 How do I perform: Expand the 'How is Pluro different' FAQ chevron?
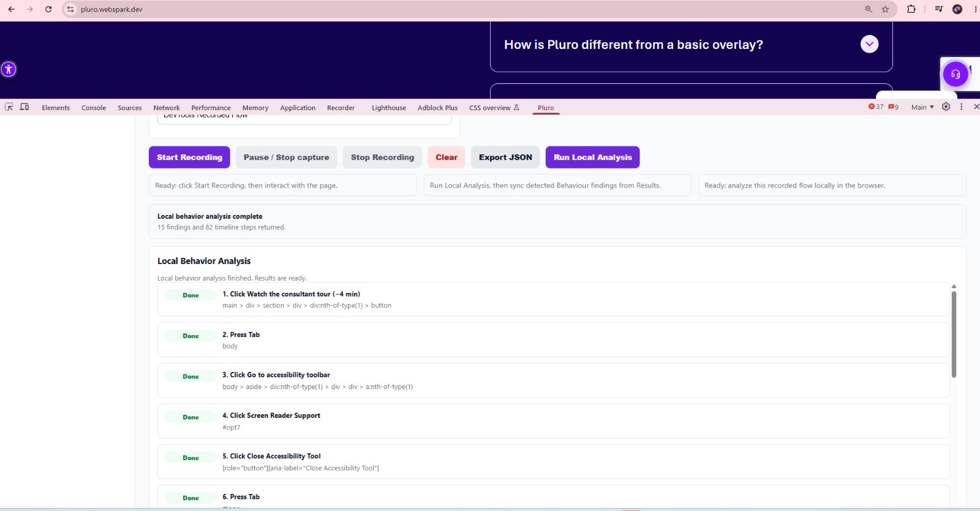[869, 44]
